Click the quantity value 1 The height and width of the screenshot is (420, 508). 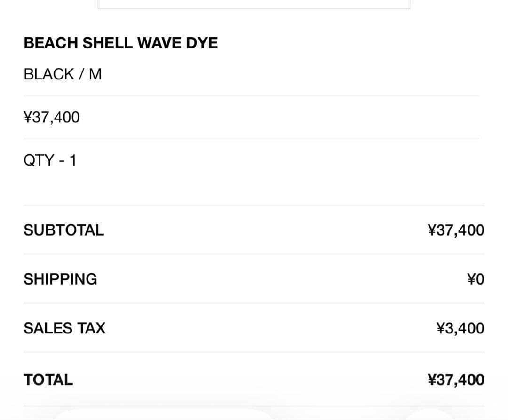click(x=72, y=160)
